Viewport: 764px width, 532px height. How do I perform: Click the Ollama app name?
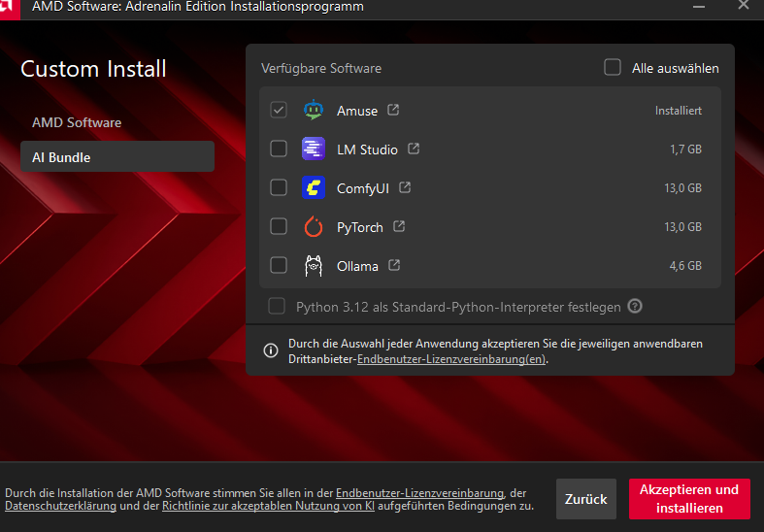pyautogui.click(x=357, y=267)
